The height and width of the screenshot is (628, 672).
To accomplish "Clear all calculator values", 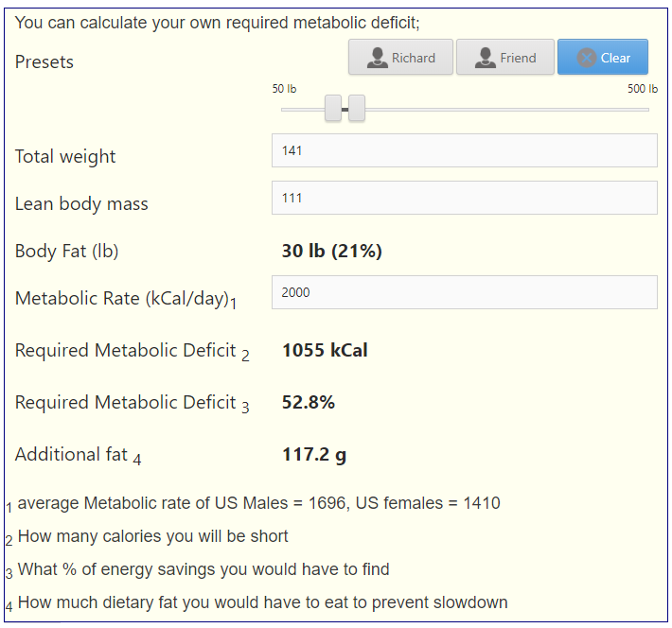I will [x=603, y=57].
